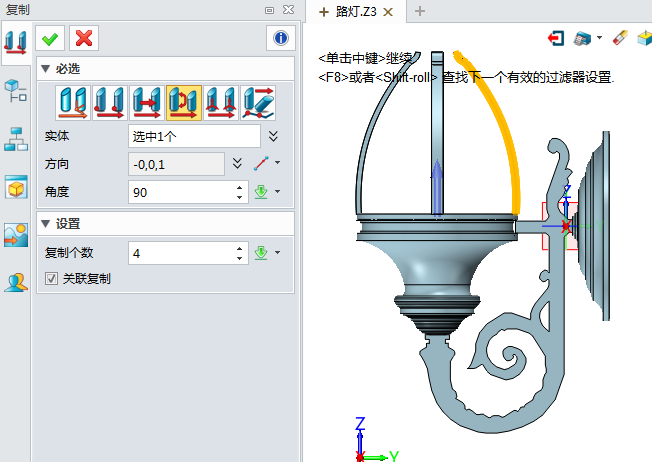Select the move/copy tool tab icon
652x462 pixels.
click(x=16, y=43)
